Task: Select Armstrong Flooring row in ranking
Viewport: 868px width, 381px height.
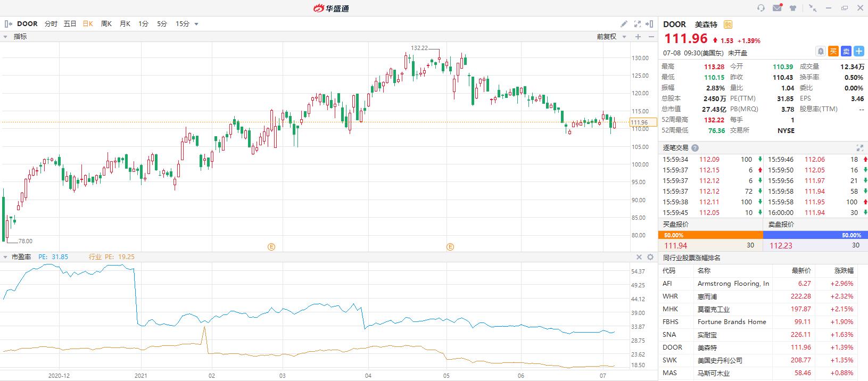Action: (x=733, y=284)
